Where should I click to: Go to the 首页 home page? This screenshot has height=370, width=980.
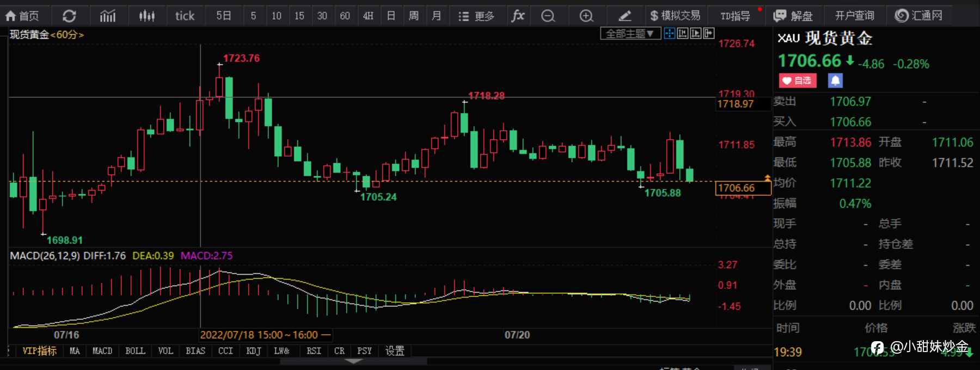(x=22, y=16)
